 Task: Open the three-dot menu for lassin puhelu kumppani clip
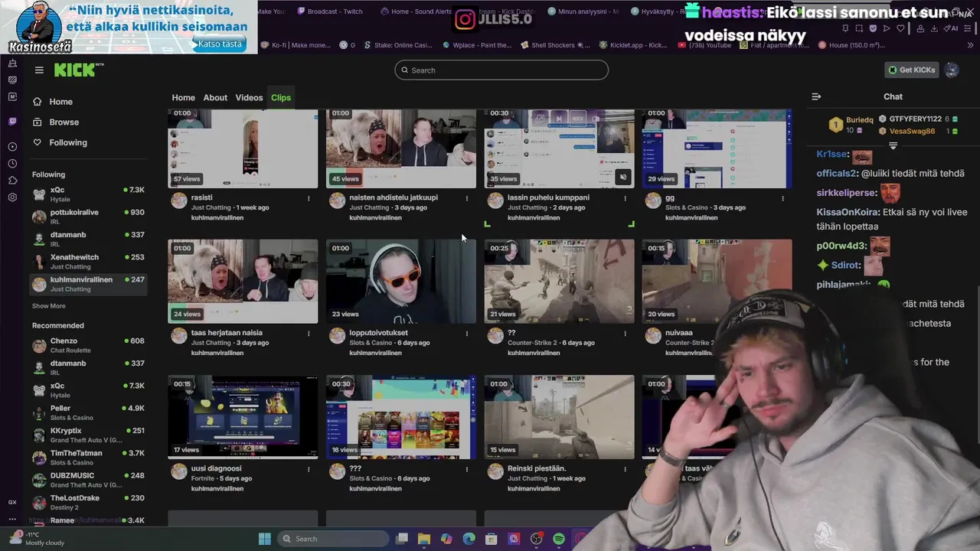626,198
